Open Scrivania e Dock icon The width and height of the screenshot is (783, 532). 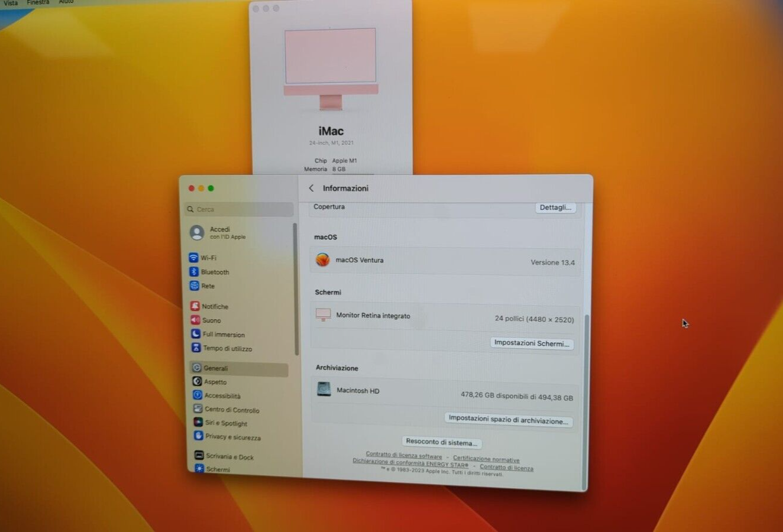pyautogui.click(x=199, y=455)
